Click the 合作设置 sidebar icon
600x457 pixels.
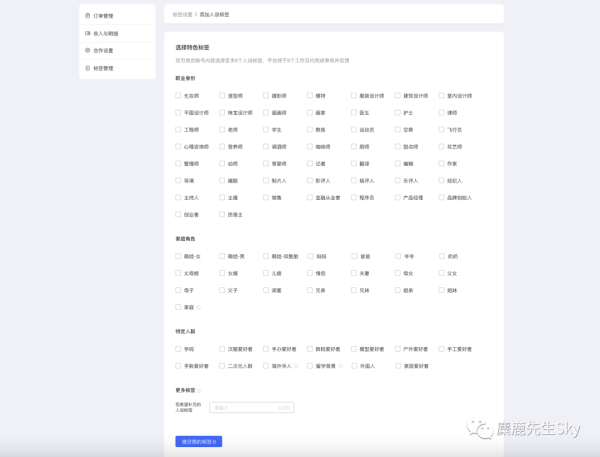[x=88, y=50]
